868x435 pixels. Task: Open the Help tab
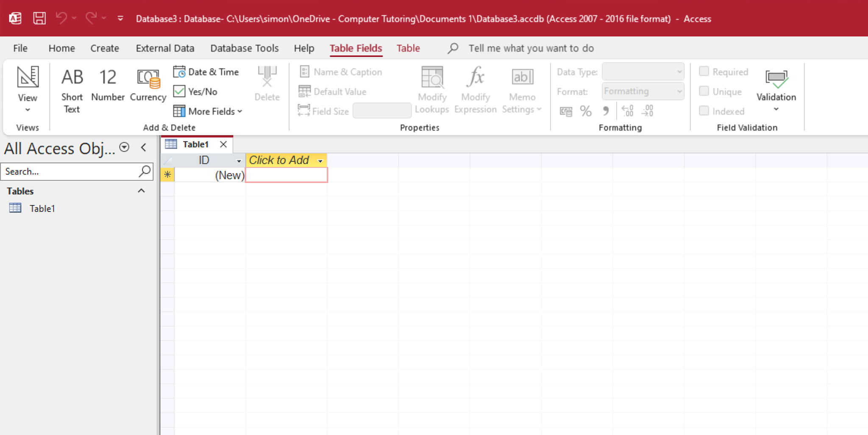(x=304, y=48)
